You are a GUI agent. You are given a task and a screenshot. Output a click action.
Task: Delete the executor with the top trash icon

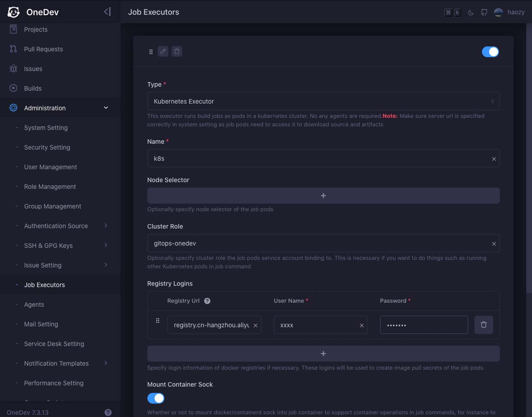(177, 51)
